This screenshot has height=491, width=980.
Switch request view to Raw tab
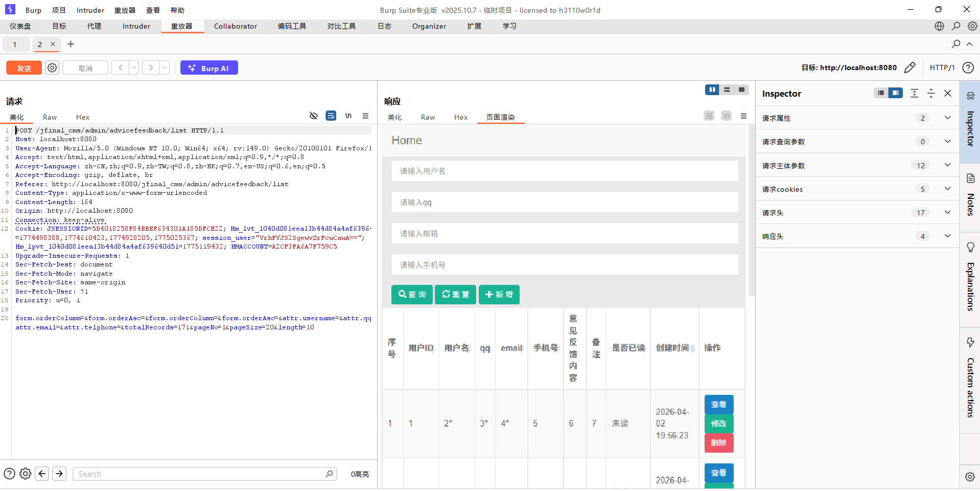(50, 117)
